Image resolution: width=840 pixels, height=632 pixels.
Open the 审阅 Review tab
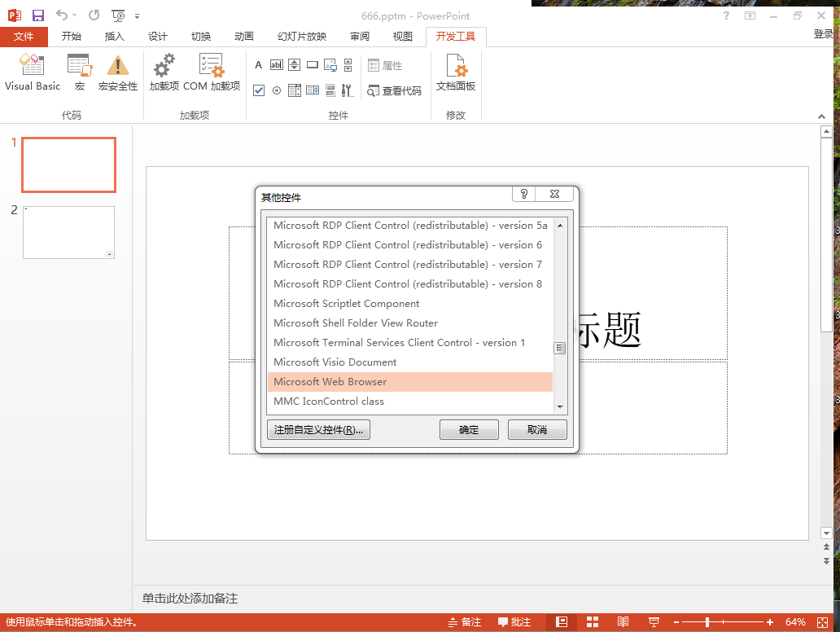(x=360, y=37)
